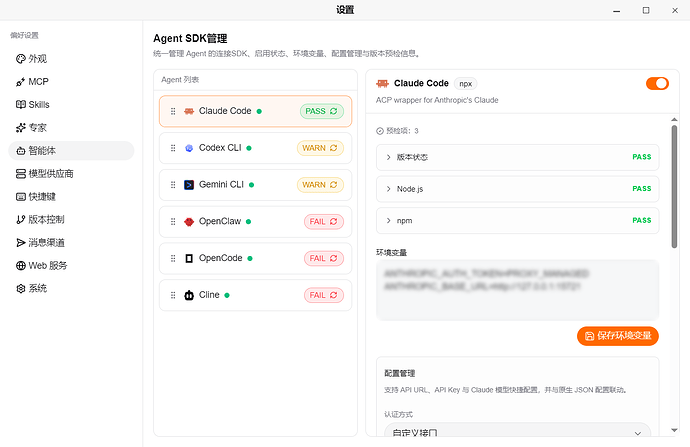Grab the drag handle of OpenClaw row
Image resolution: width=690 pixels, height=447 pixels.
point(173,222)
